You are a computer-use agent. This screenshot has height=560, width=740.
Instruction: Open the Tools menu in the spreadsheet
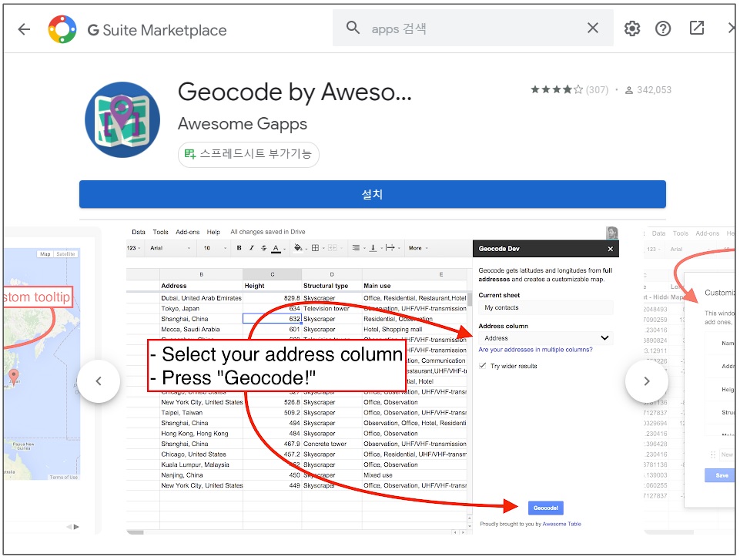click(x=160, y=232)
